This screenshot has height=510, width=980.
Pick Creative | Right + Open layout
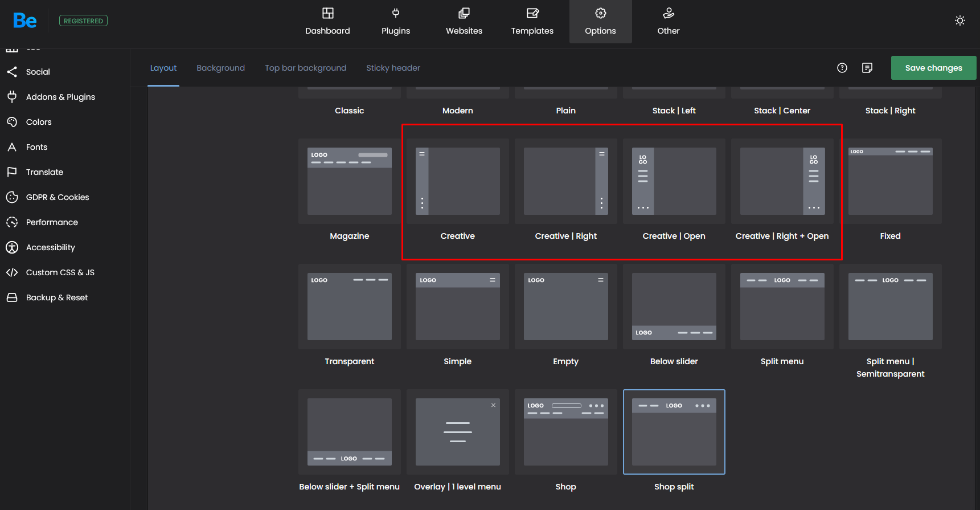point(782,181)
